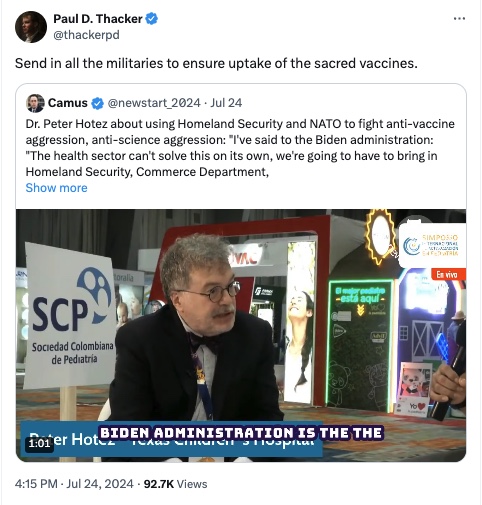Screen dimensions: 482x505
Task: Click the SCP Sociedad Colombiana de Pediatría sign
Action: click(x=70, y=317)
